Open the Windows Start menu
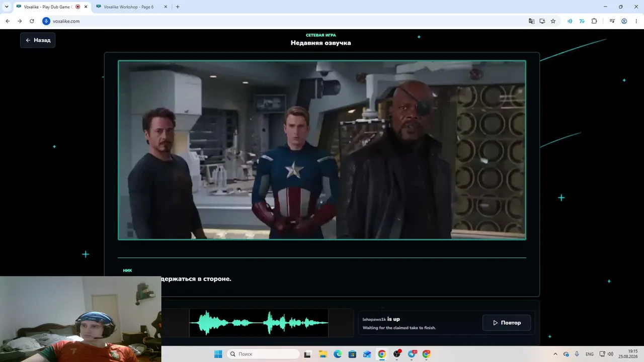The width and height of the screenshot is (644, 362). [218, 354]
